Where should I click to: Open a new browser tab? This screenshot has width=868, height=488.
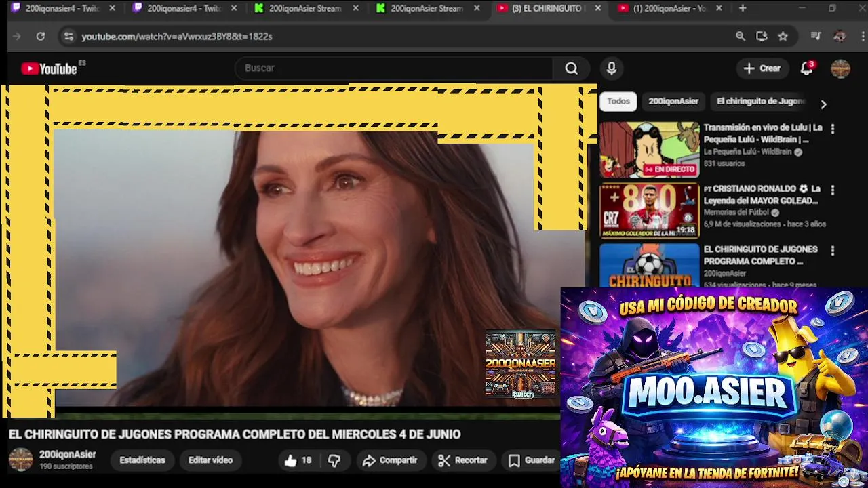click(743, 8)
